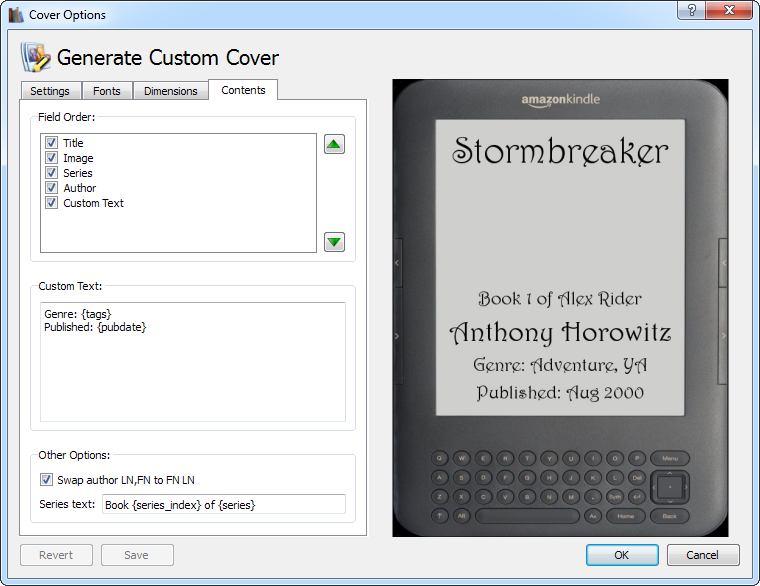This screenshot has width=760, height=586.
Task: Uncheck the Custom Text field checkbox
Action: [x=51, y=203]
